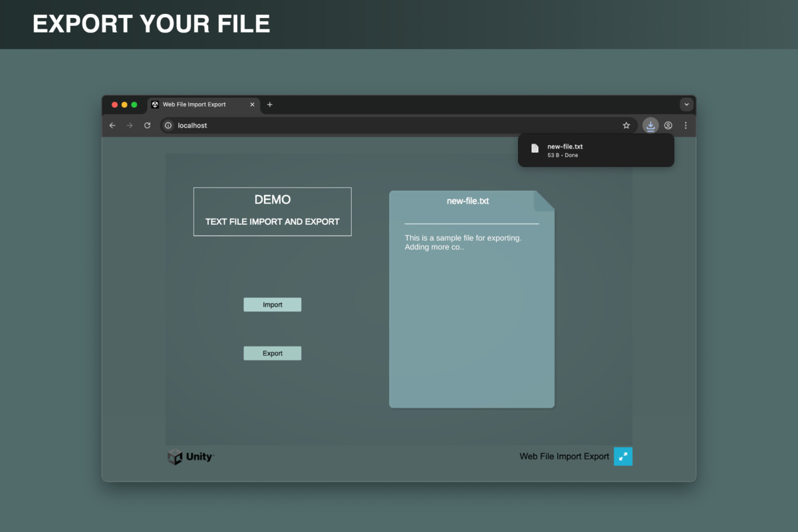Bookmark the page using the star toggle
This screenshot has height=532, width=798.
pos(626,125)
